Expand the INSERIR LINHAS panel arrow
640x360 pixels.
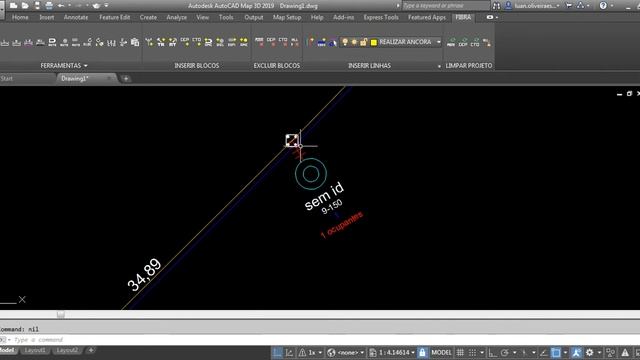439,66
